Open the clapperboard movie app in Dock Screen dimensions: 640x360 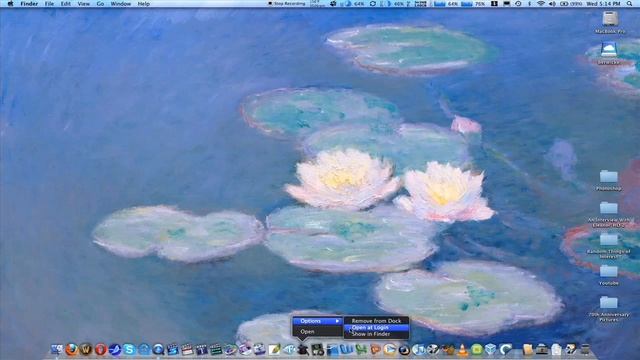[187, 349]
